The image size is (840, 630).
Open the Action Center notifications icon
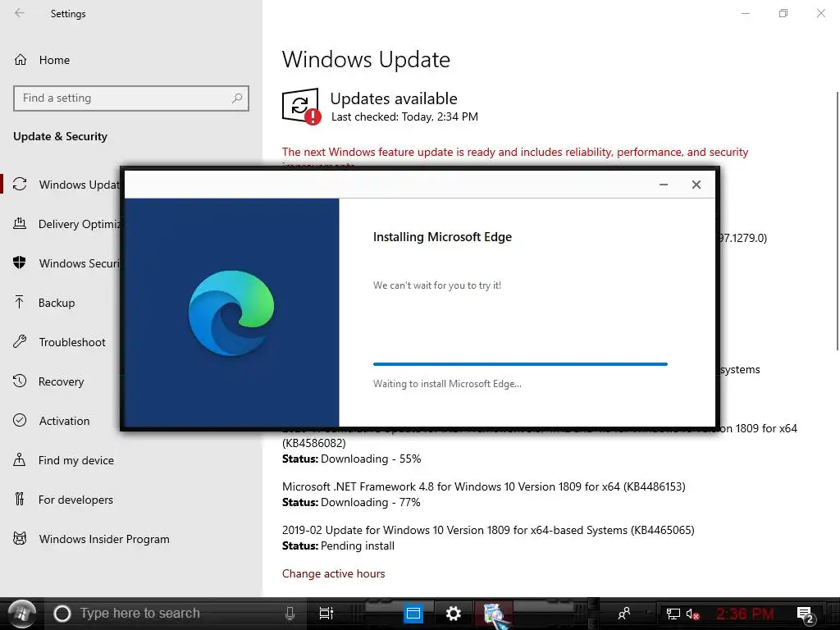coord(806,614)
